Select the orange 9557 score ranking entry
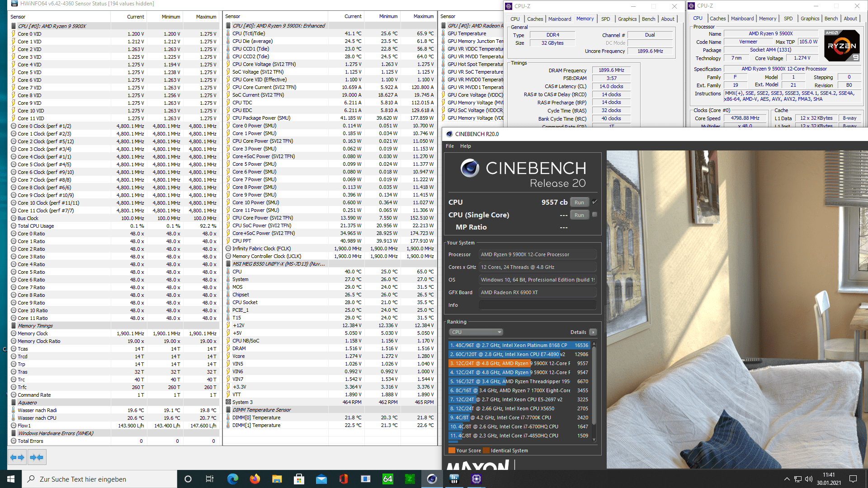 tap(519, 363)
